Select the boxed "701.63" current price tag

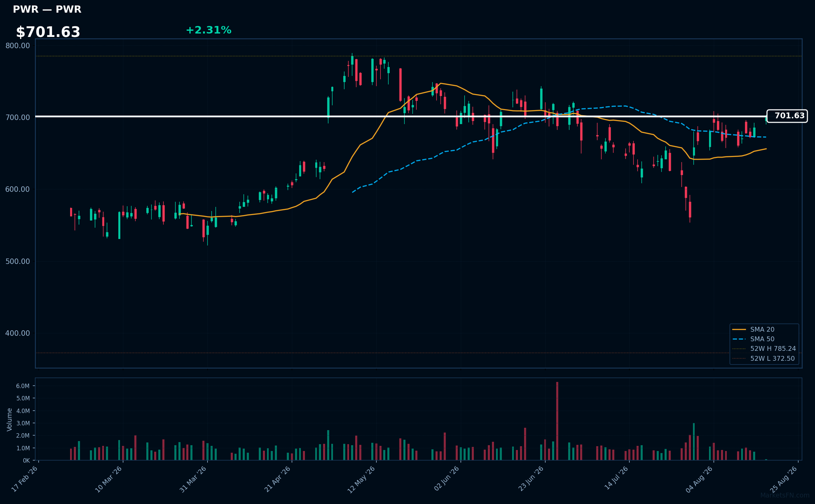pos(787,116)
